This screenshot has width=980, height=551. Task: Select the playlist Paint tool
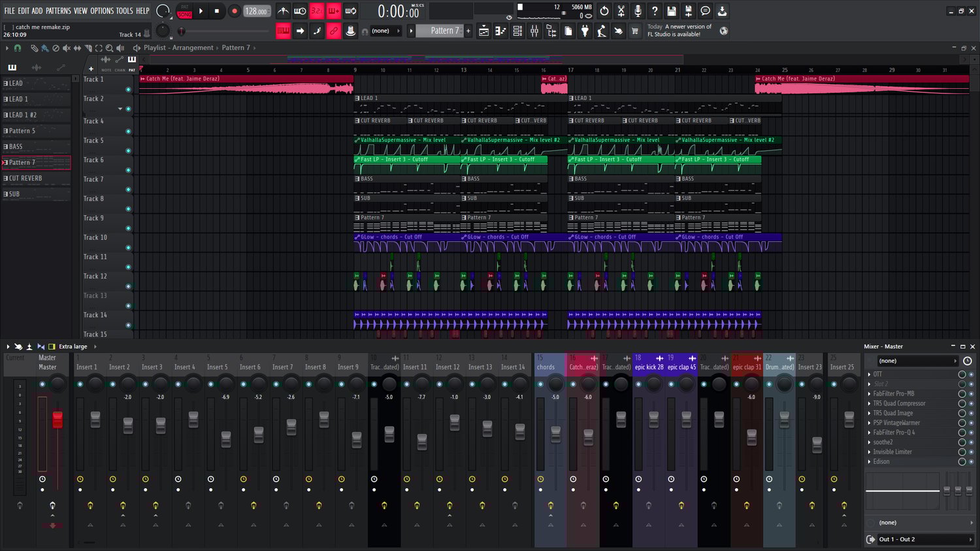(45, 48)
